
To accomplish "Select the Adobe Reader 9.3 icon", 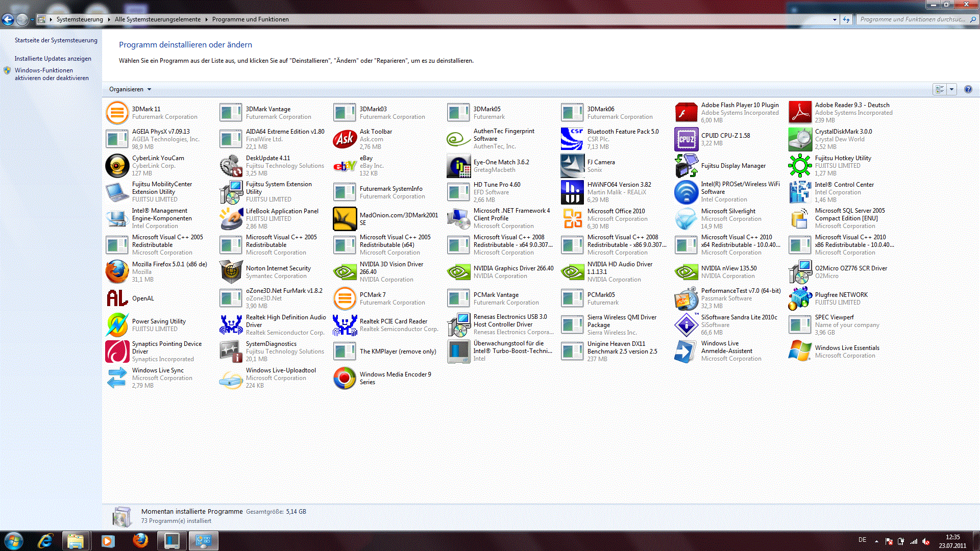I will point(800,113).
